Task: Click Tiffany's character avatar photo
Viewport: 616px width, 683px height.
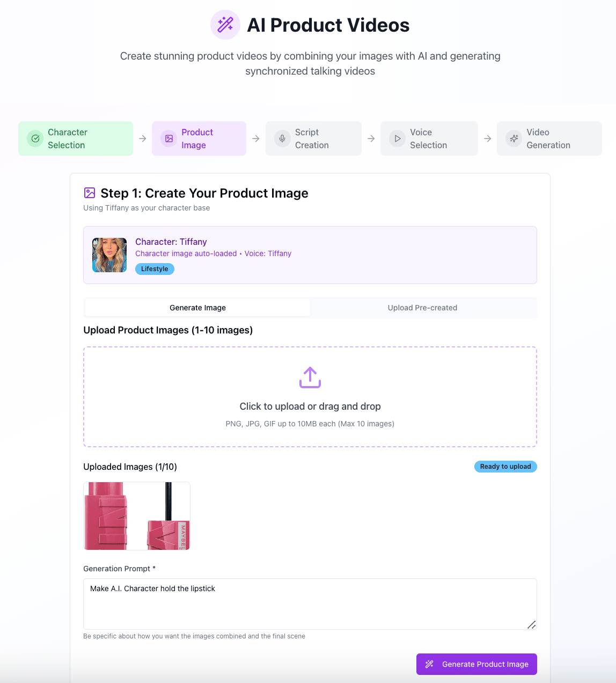Action: pos(109,255)
